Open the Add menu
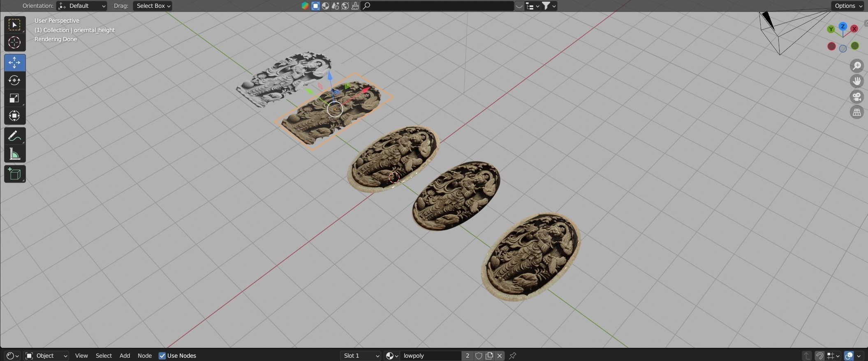The height and width of the screenshot is (361, 868). point(125,356)
